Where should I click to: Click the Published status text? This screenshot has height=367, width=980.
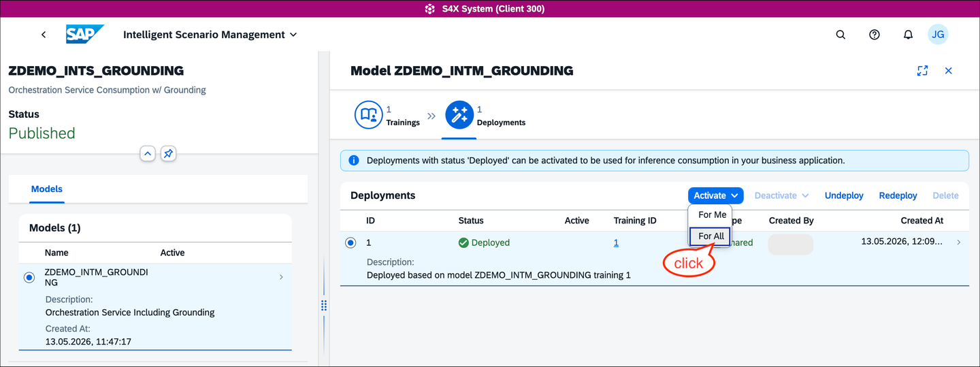tap(42, 133)
